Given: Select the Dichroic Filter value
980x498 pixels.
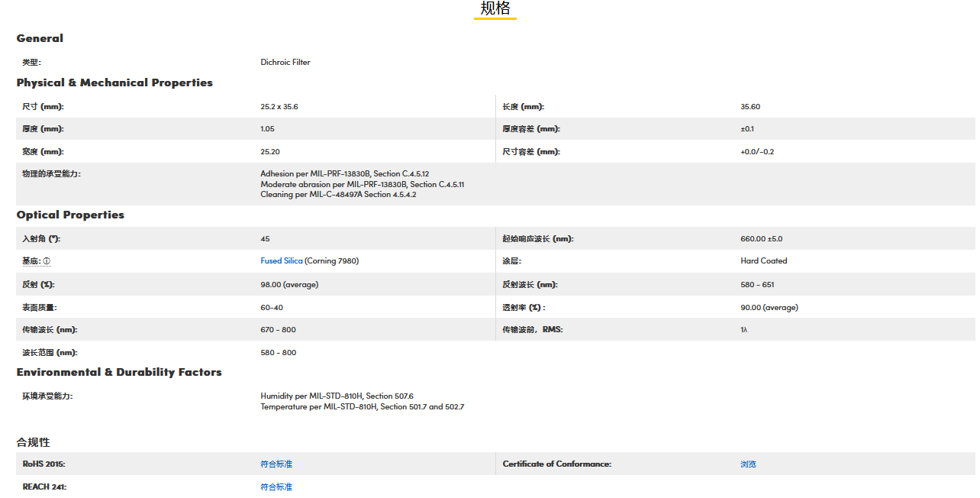Looking at the screenshot, I should (285, 63).
